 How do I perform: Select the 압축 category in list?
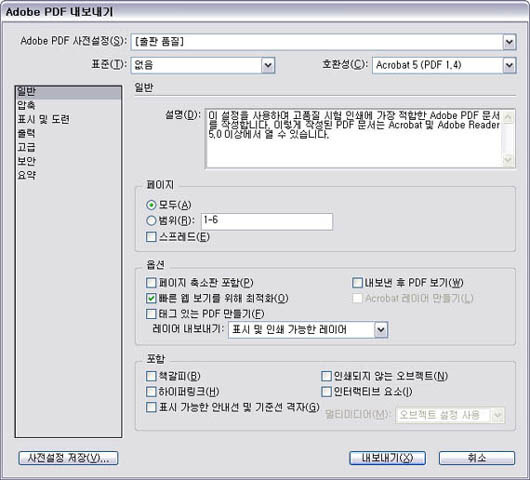(x=68, y=105)
